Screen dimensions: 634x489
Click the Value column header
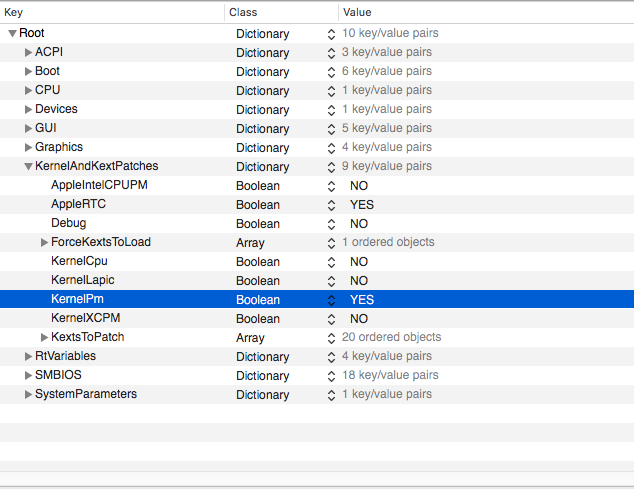coord(486,13)
